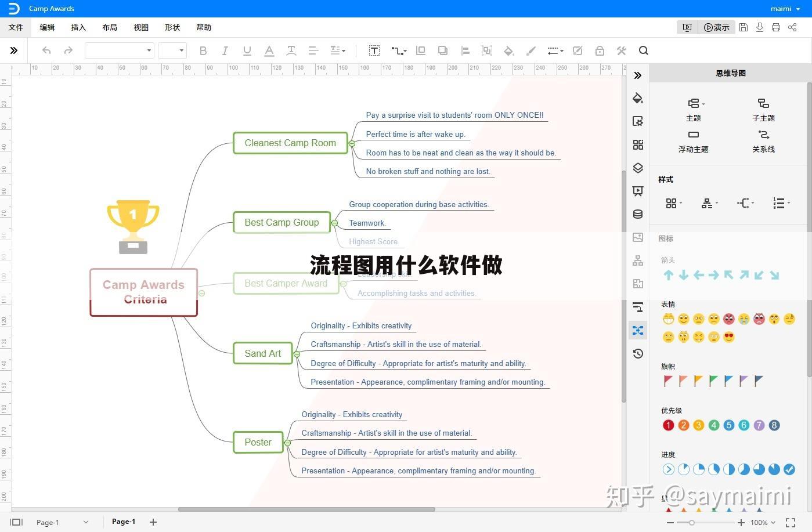812x532 pixels.
Task: Select the Cleanest Camp Room topic
Action: [x=290, y=143]
